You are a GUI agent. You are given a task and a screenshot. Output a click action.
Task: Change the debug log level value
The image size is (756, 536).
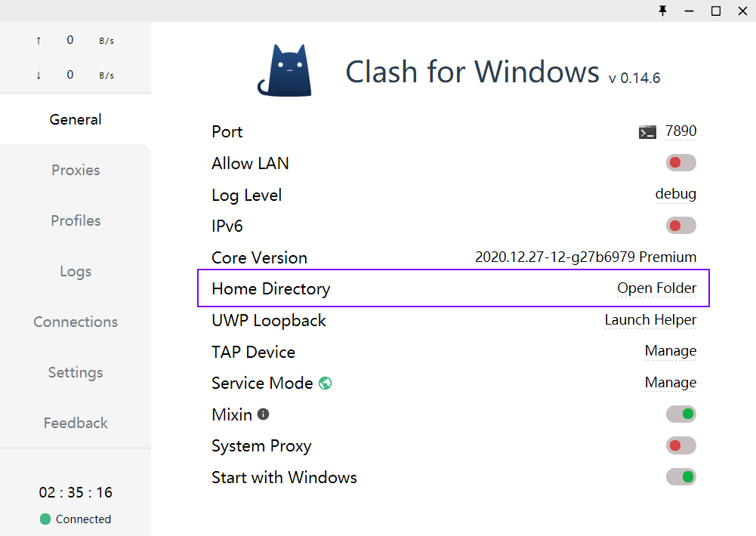[x=675, y=194]
